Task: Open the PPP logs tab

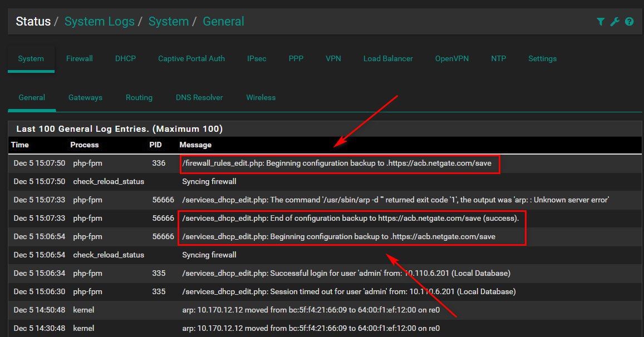Action: (296, 59)
